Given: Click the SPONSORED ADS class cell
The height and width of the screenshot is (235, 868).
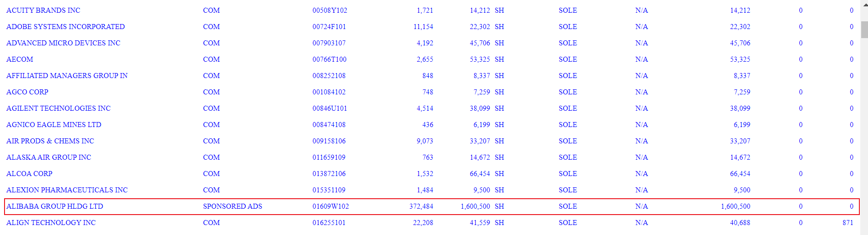Looking at the screenshot, I should [233, 206].
